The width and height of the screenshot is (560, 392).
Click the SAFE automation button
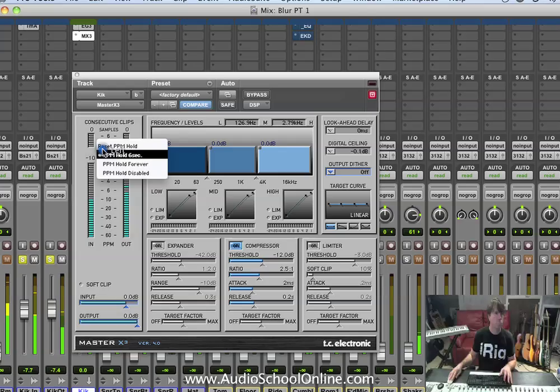[227, 105]
